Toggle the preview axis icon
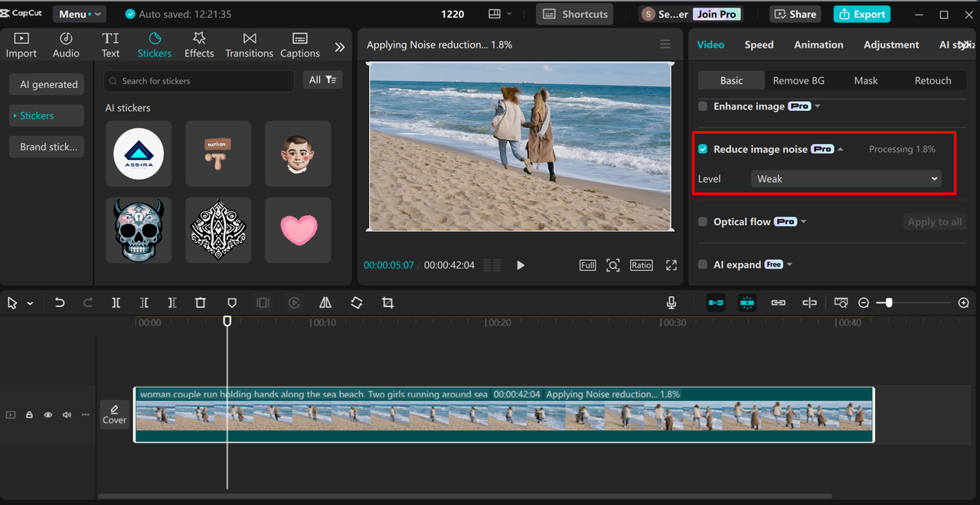Viewport: 980px width, 505px height. coord(809,303)
